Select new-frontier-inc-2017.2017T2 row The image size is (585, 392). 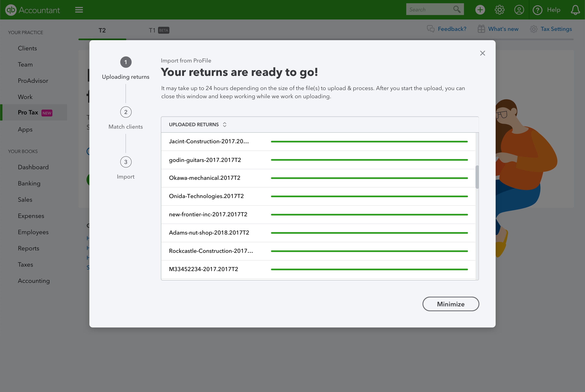(x=318, y=215)
